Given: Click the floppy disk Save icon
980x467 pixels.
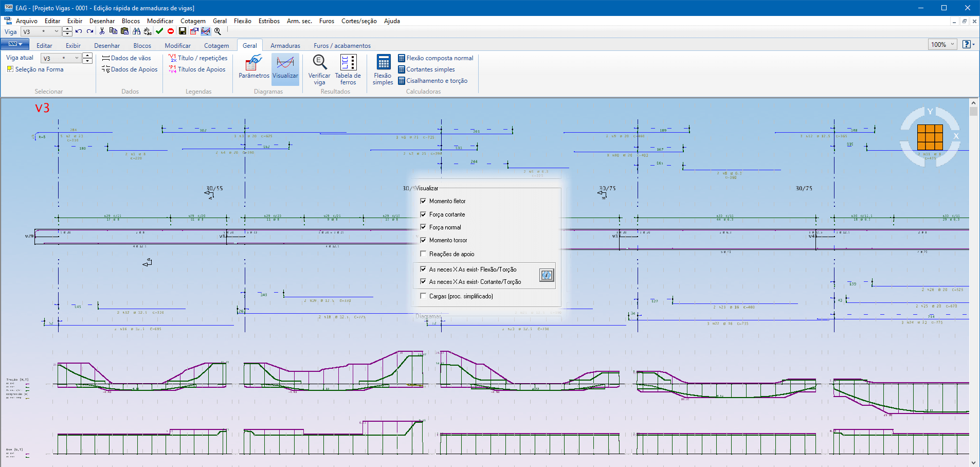Looking at the screenshot, I should click(x=183, y=31).
